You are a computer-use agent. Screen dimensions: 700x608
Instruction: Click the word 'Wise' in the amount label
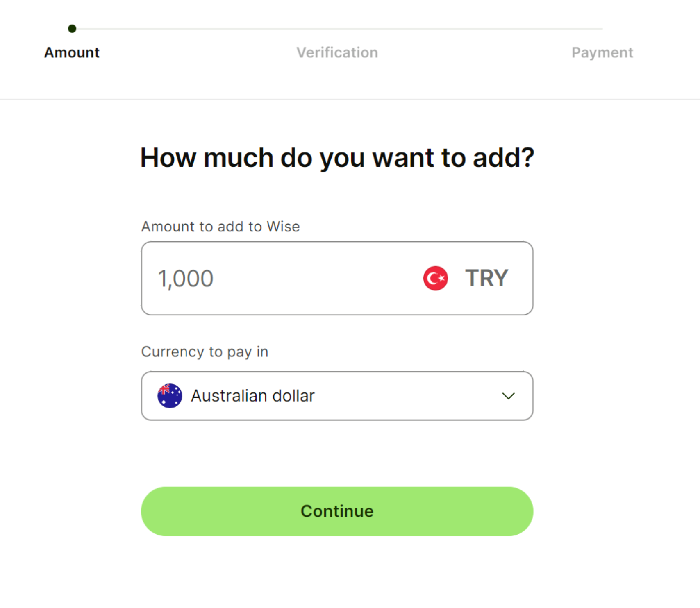pos(283,227)
